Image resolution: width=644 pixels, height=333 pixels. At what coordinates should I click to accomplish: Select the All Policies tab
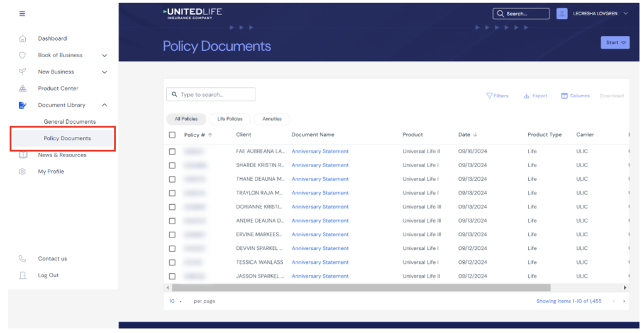click(186, 119)
